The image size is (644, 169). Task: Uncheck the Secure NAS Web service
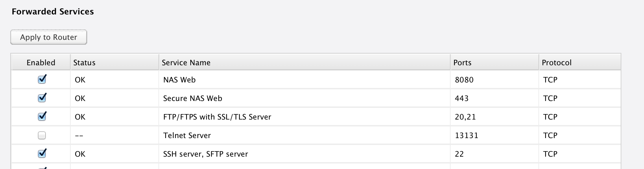click(x=42, y=98)
